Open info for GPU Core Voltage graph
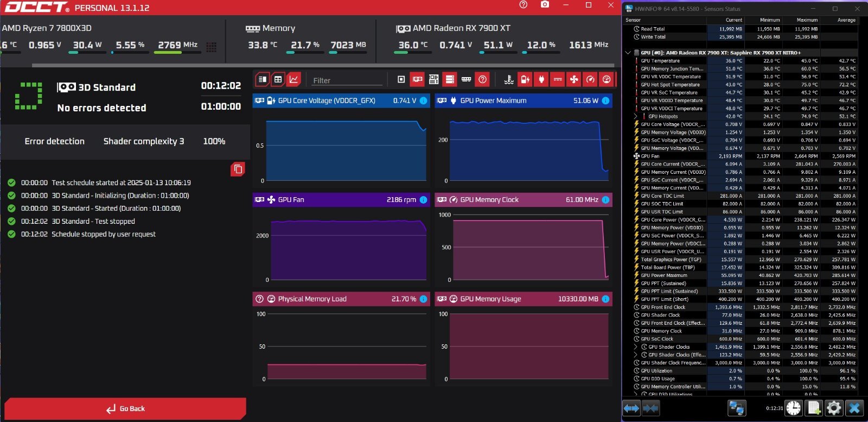The width and height of the screenshot is (868, 422). 423,100
